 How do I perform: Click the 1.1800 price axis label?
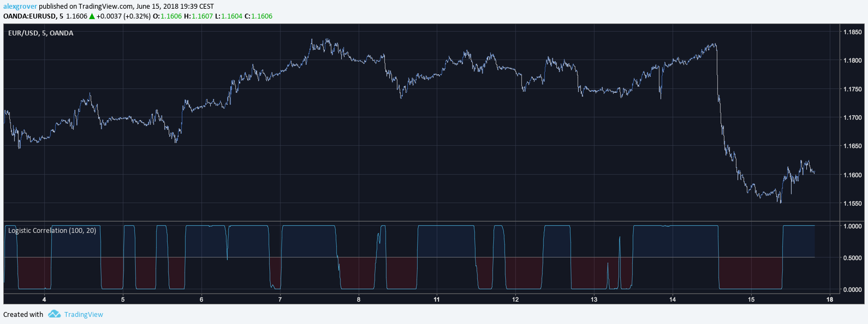853,61
